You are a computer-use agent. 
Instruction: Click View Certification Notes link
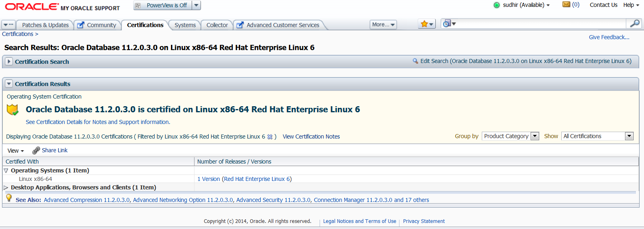click(x=311, y=137)
